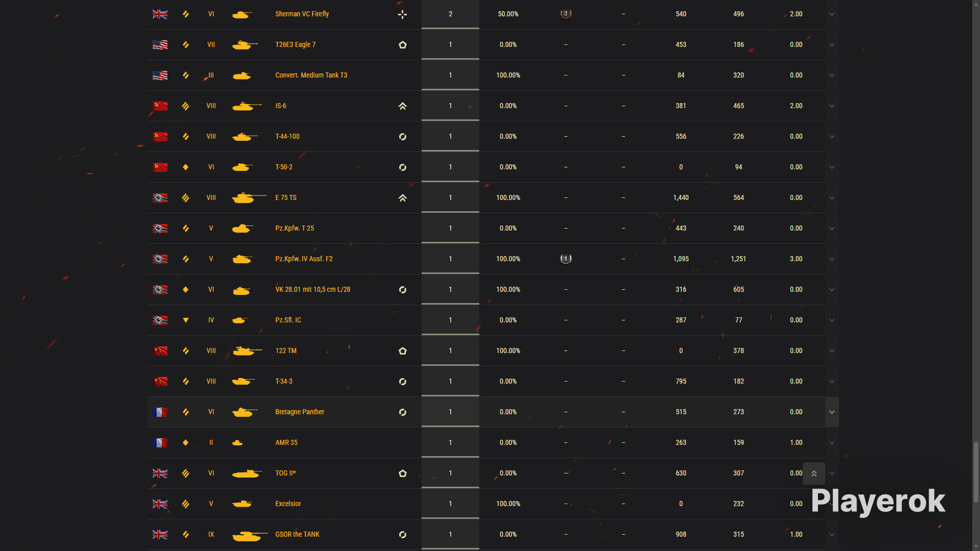Click the Sherman VC Firefly crosshair icon

click(402, 14)
